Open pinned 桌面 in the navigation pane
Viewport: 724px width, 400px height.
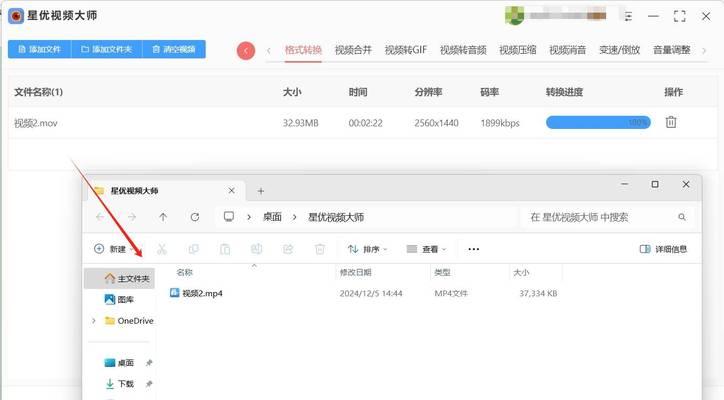[120, 363]
